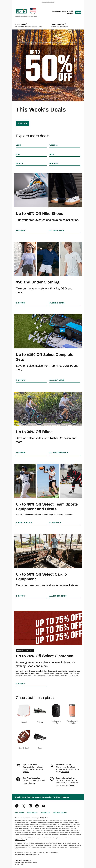Open the Pinterest social icon
96x868 pixels.
pyautogui.click(x=37, y=806)
